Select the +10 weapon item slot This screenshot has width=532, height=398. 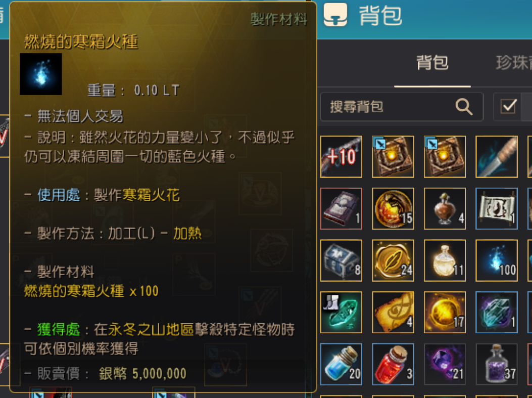tap(341, 157)
